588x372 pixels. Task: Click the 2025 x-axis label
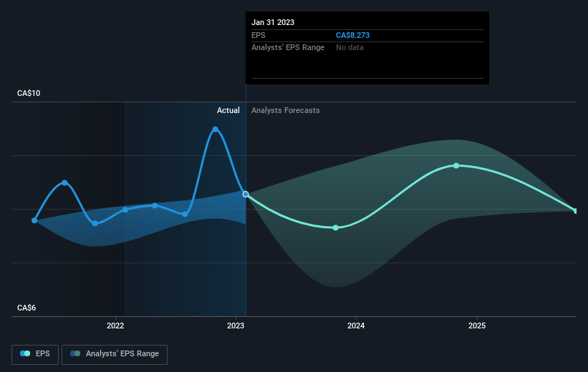476,325
